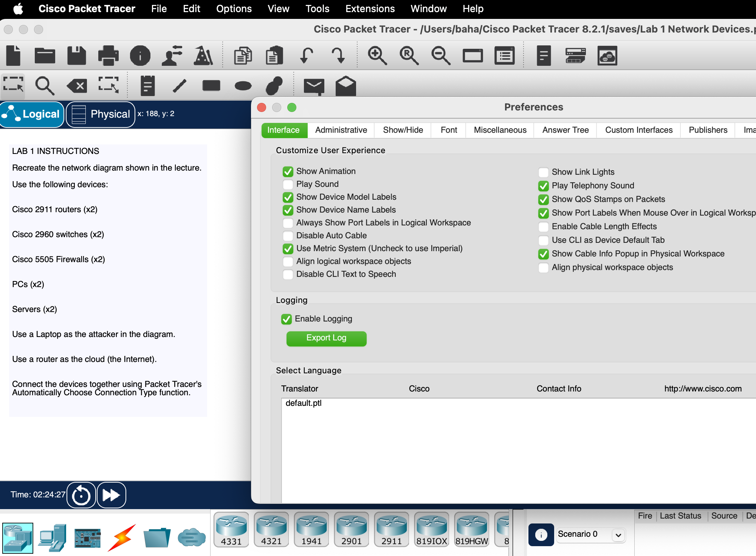Switch to the Physical workspace view
Screen dimensions: 756x556
pos(101,114)
